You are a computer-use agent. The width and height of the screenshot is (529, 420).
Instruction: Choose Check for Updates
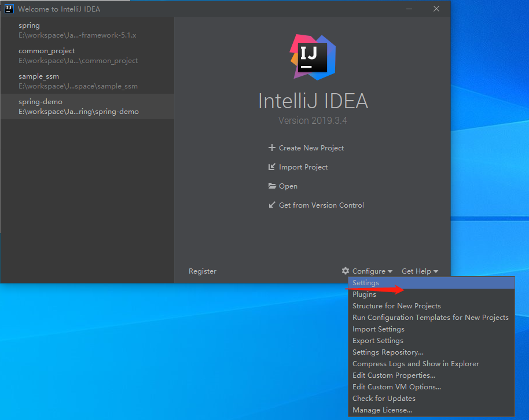pos(384,399)
